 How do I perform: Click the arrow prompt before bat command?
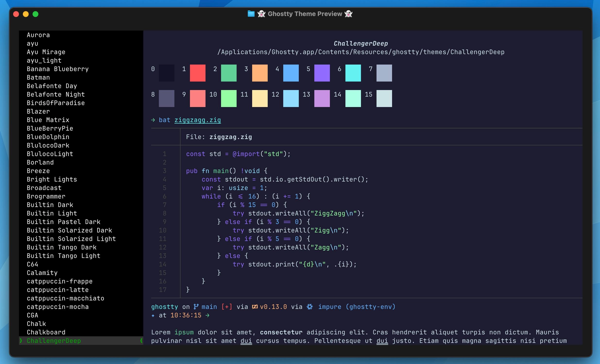(x=153, y=120)
